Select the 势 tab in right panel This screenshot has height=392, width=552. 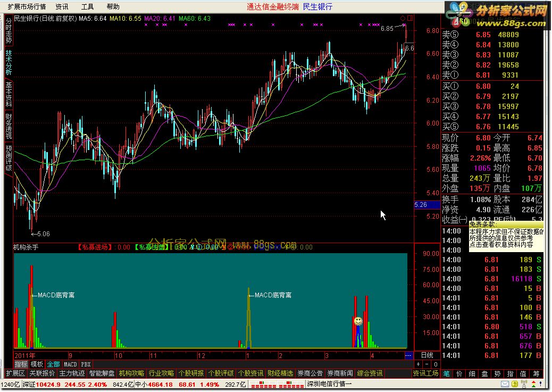tap(497, 374)
